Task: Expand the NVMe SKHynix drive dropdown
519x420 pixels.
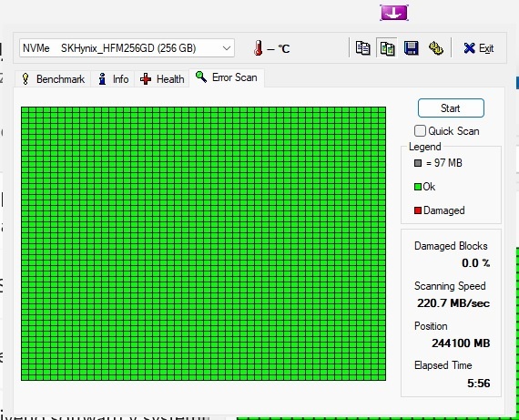Action: pos(127,48)
